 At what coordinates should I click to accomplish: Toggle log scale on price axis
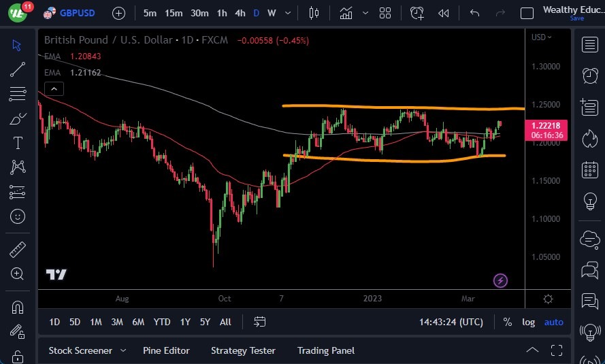tap(528, 322)
